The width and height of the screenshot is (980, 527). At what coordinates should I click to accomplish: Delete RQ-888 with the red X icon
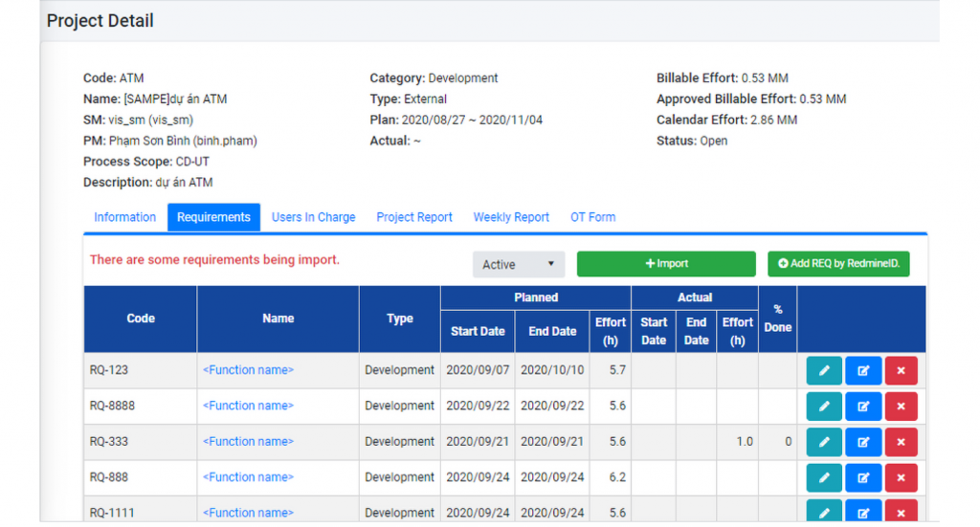pos(901,477)
